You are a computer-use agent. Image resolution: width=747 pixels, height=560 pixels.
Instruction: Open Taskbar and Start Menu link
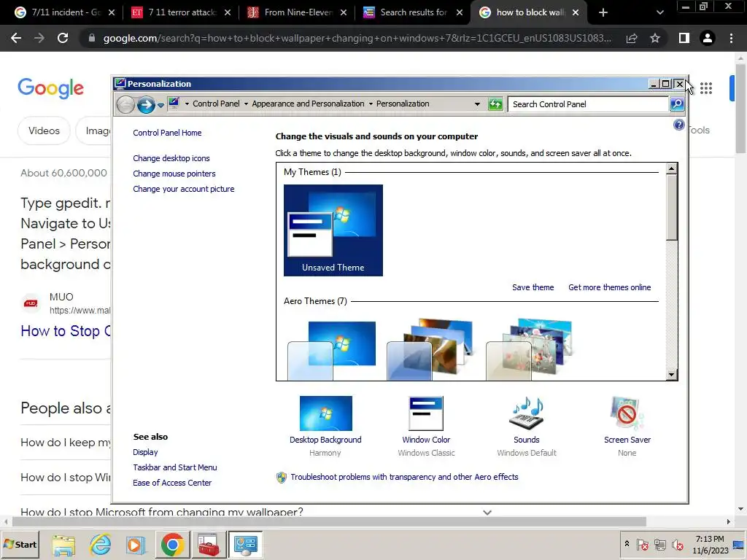175,467
